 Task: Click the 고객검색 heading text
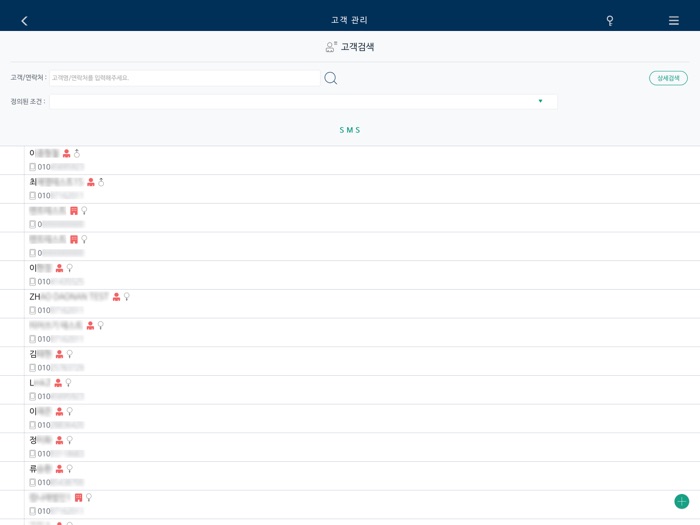click(358, 46)
